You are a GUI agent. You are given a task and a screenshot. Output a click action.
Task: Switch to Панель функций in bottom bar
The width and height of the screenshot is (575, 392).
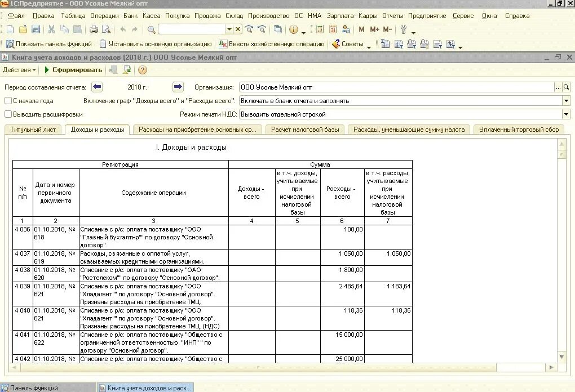click(48, 387)
